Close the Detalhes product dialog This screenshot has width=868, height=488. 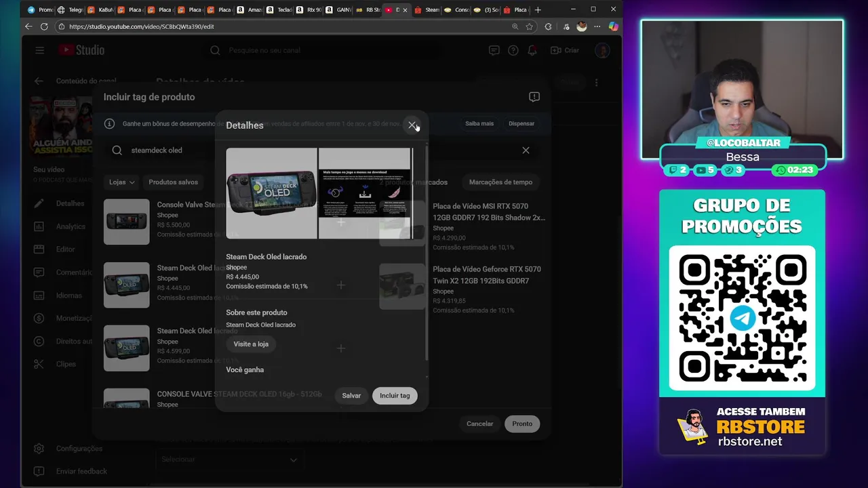coord(412,125)
